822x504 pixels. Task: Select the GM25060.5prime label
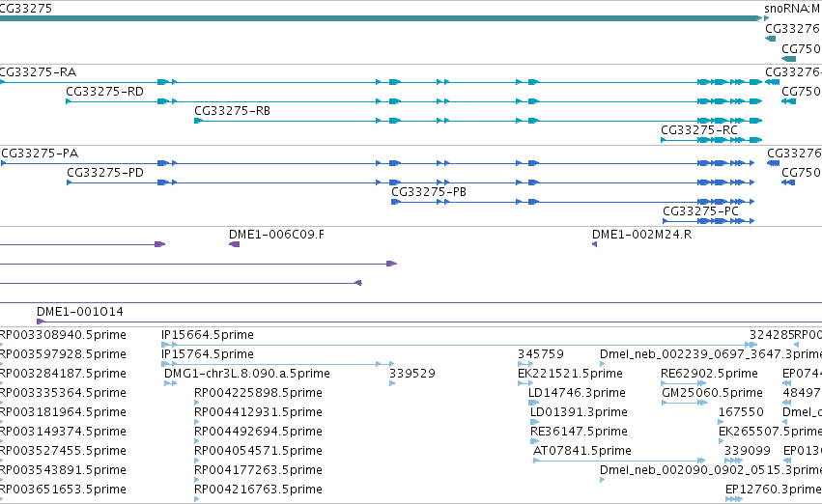coord(712,393)
